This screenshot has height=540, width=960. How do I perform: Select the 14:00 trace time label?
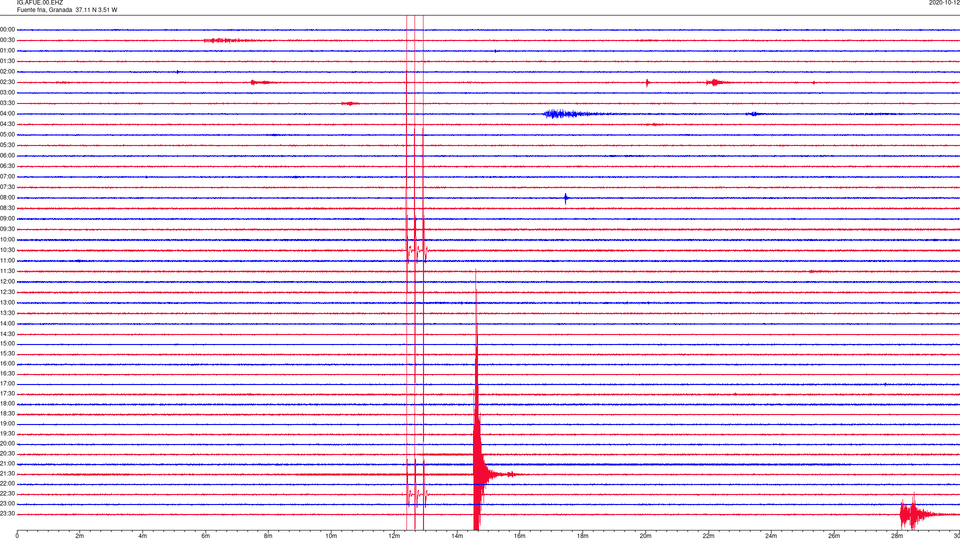click(7, 324)
